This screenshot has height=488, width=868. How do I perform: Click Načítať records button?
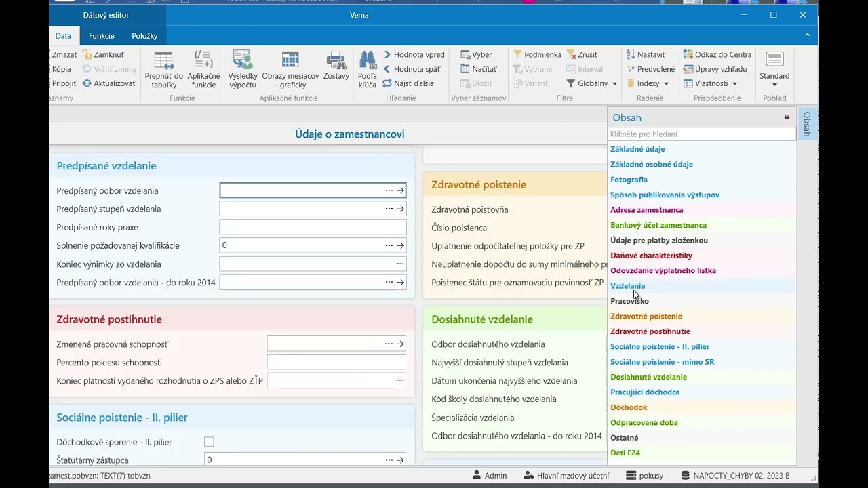478,69
